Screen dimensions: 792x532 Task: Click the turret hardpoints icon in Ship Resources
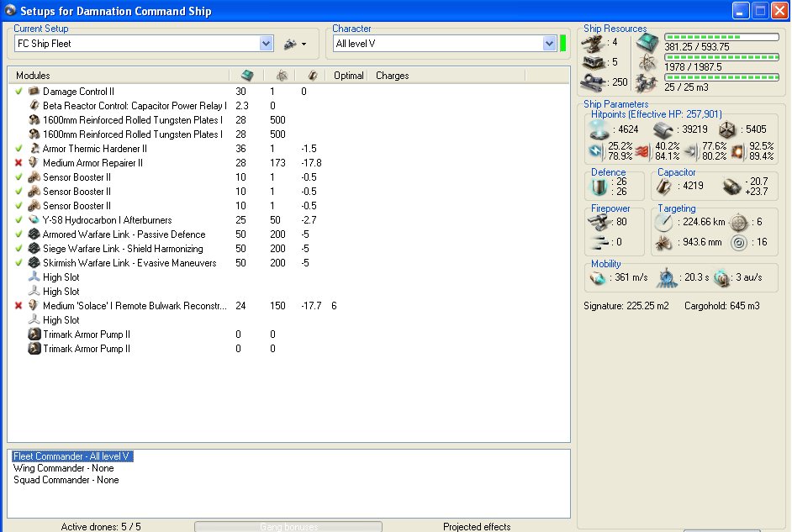[593, 44]
